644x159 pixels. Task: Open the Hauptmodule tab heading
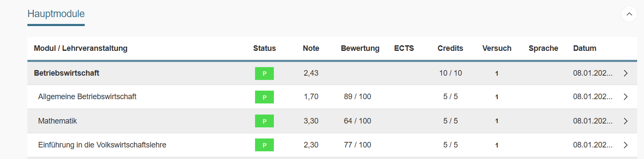point(56,14)
